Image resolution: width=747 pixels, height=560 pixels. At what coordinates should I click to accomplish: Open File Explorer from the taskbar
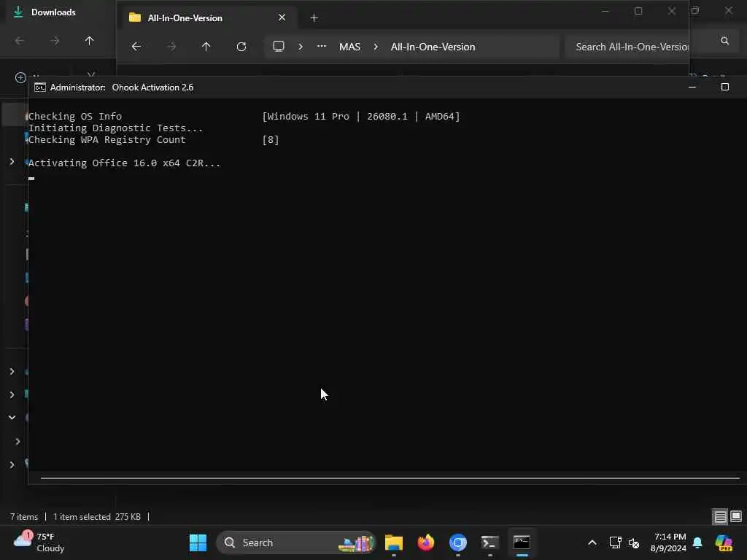[394, 542]
